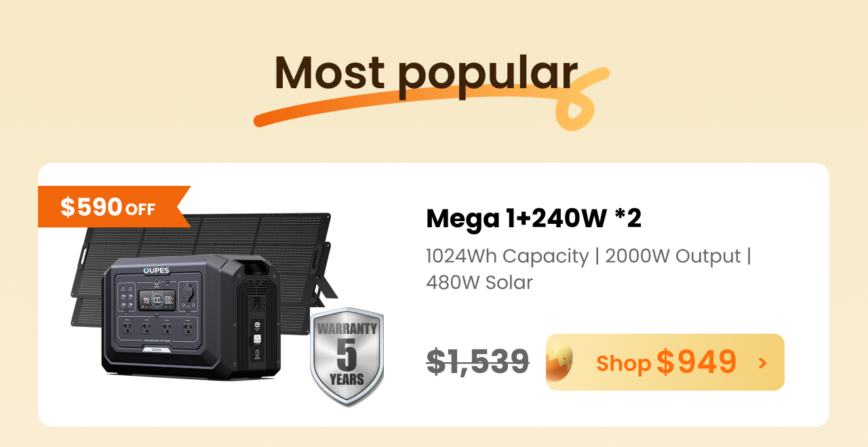Click the $949 price in the Shop button

click(x=696, y=362)
